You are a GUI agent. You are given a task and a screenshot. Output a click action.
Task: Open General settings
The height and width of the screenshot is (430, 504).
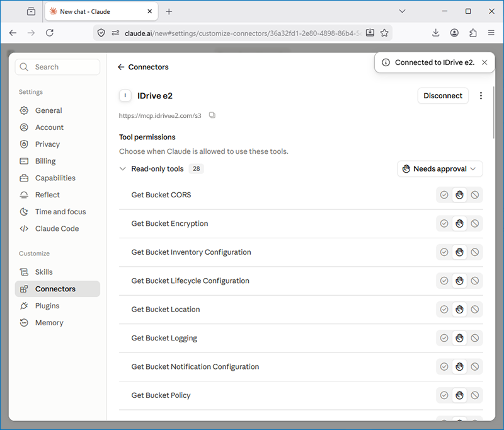57,110
